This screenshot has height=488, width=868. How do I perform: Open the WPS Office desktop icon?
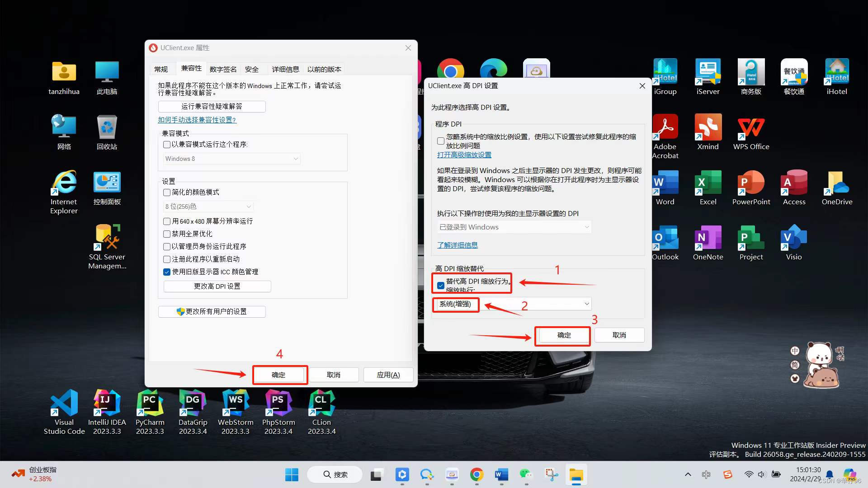751,128
